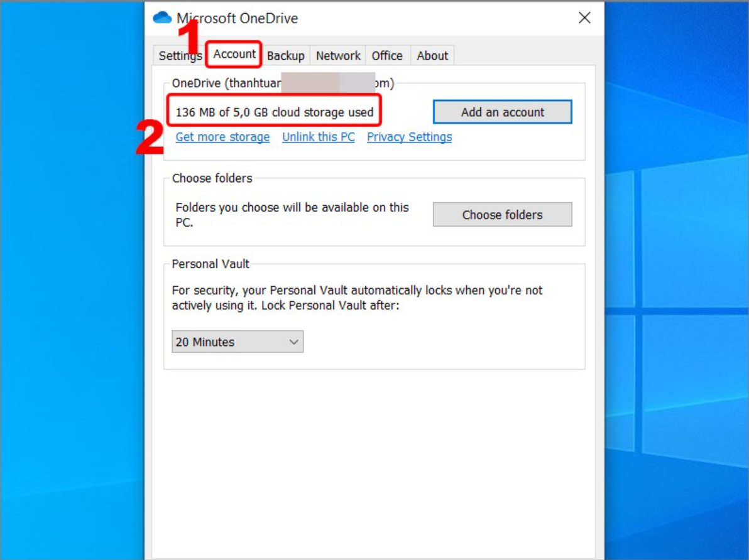Click the Unlink this PC link
This screenshot has height=560, width=749.
319,137
